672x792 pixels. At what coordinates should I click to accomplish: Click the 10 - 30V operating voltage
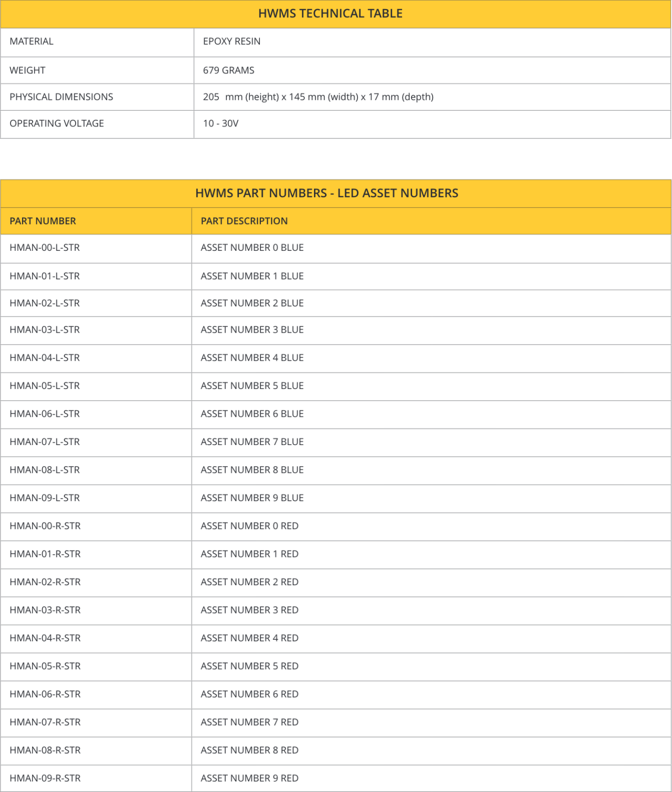point(220,124)
